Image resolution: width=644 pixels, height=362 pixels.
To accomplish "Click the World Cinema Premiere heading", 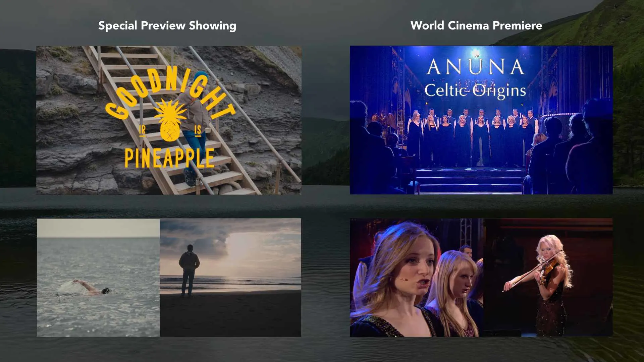I will [476, 25].
